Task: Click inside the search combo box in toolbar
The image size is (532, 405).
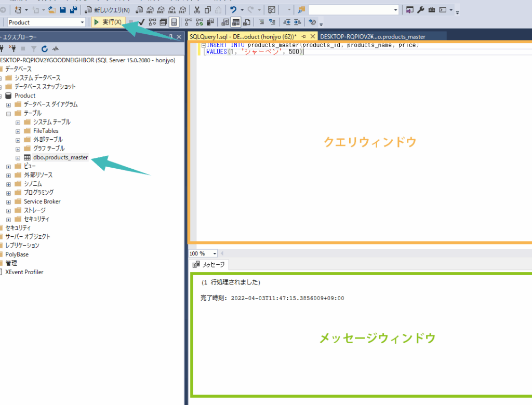Action: tap(351, 10)
